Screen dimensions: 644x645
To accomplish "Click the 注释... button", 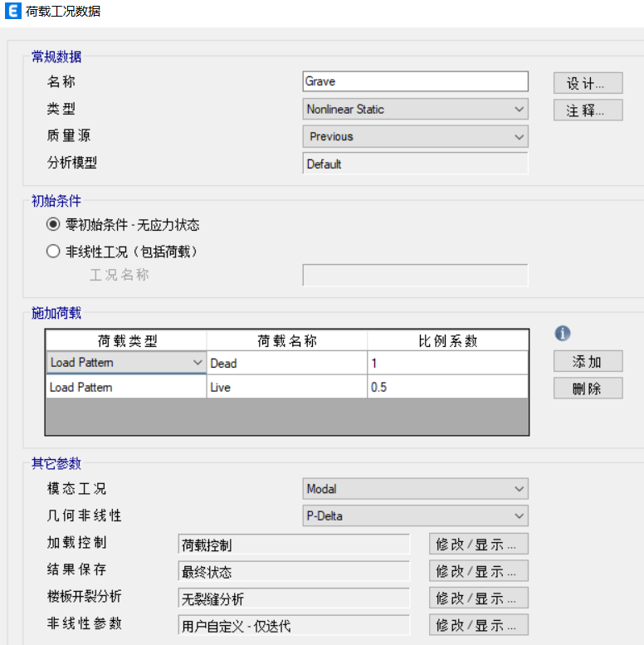I will (588, 110).
